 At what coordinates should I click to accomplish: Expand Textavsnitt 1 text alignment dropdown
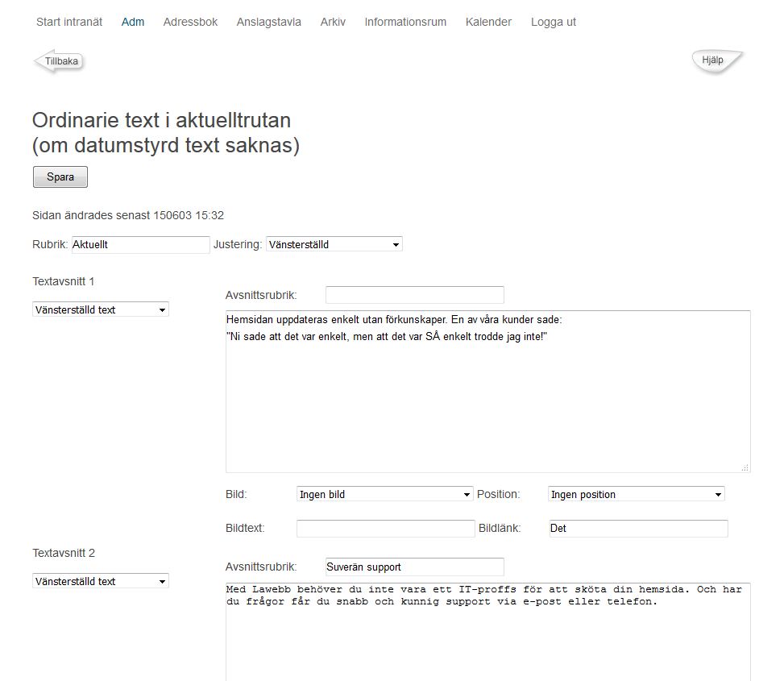pos(101,309)
